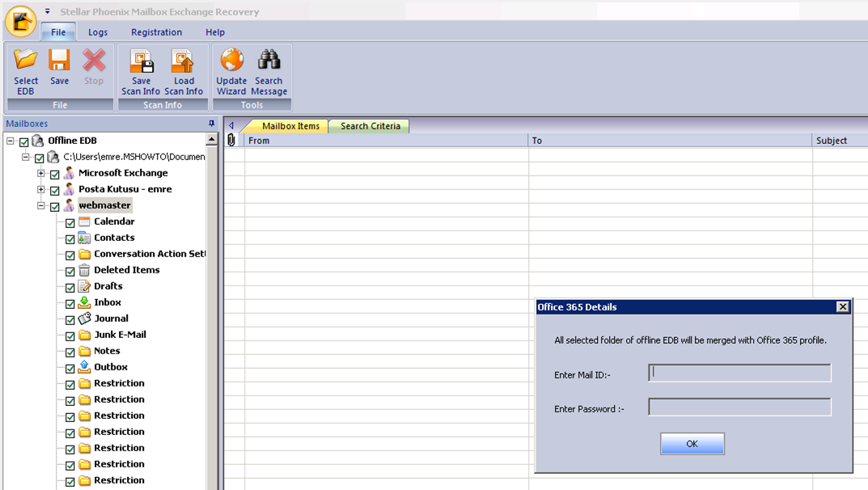The image size is (868, 490).
Task: Uncheck the Posta Kutusu - emre checkbox
Action: tap(55, 191)
